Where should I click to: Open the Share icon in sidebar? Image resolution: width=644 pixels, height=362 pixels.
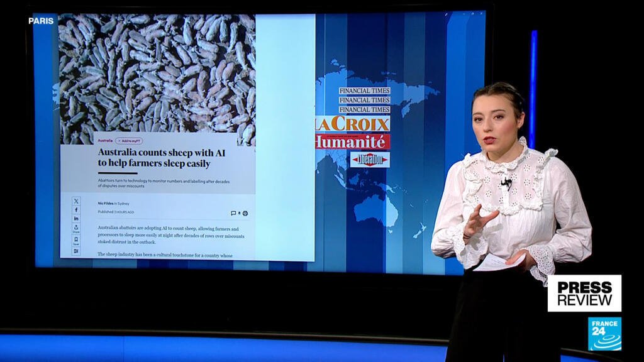pyautogui.click(x=76, y=229)
